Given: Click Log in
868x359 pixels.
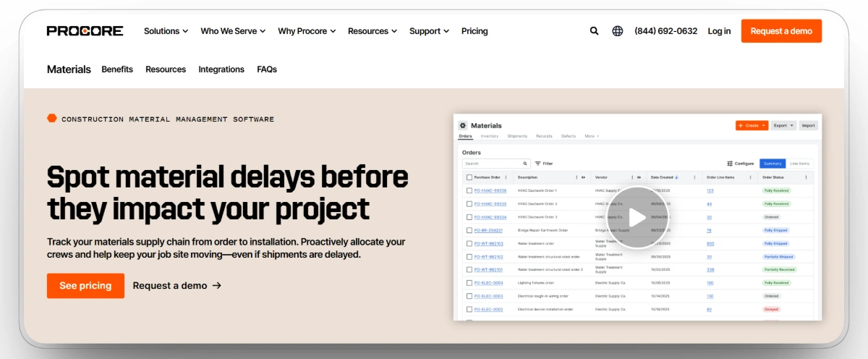Looking at the screenshot, I should coord(719,31).
